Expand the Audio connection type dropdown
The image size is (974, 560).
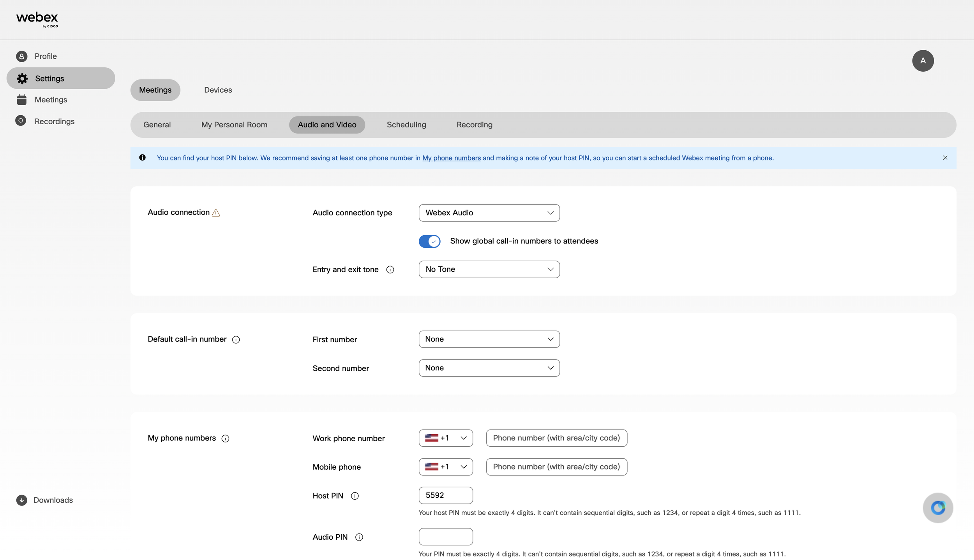tap(489, 213)
